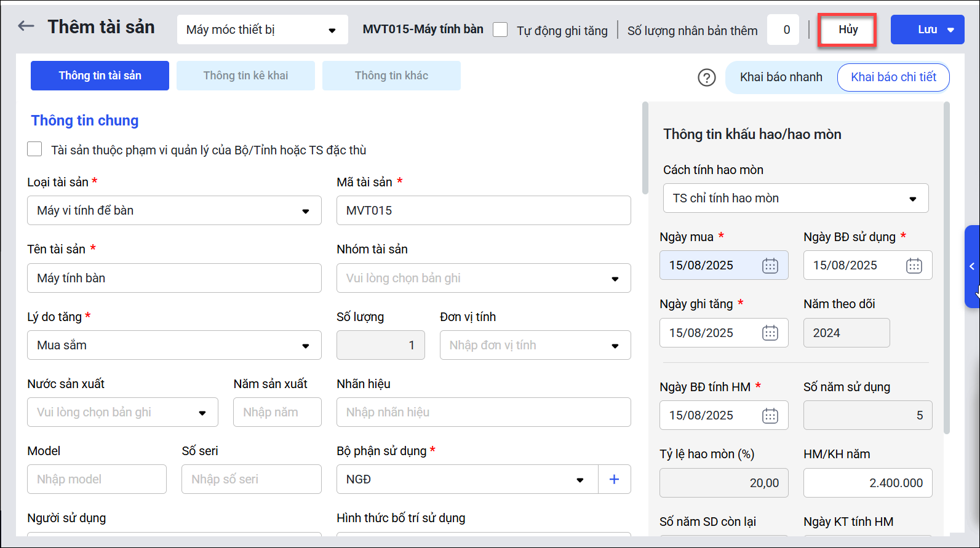Open Loại tài sản dropdown
The image size is (980, 548).
174,211
